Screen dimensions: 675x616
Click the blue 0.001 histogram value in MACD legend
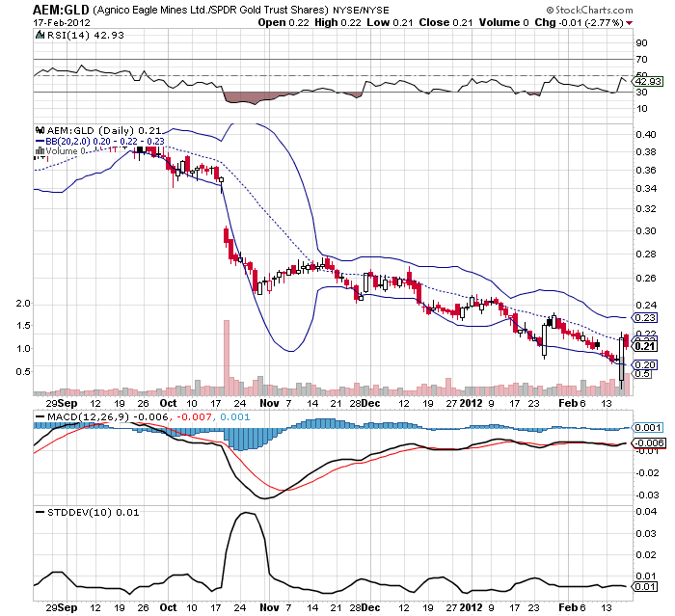click(234, 417)
